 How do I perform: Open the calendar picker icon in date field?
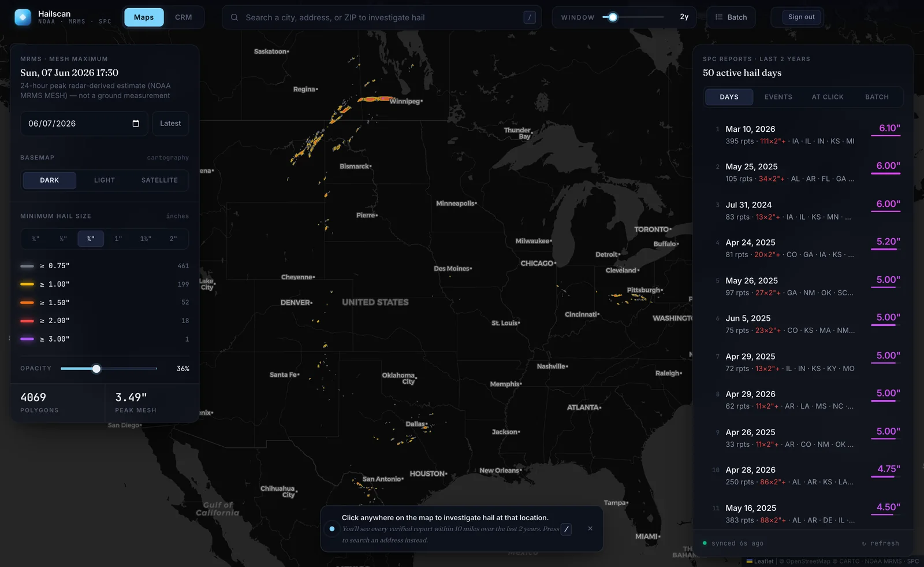(x=136, y=124)
